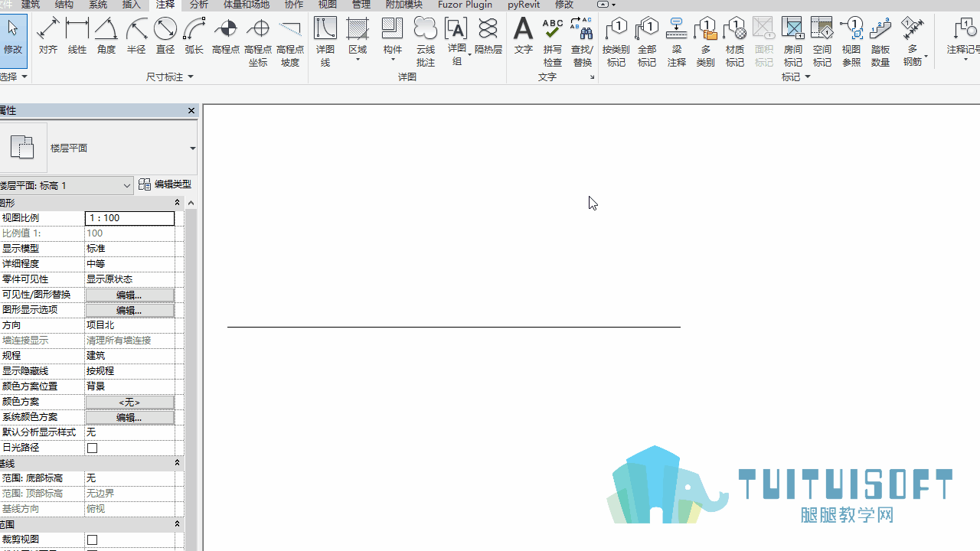Image resolution: width=980 pixels, height=551 pixels.
Task: Open the 楼层平面: 标高 1 instance dropdown
Action: [67, 185]
